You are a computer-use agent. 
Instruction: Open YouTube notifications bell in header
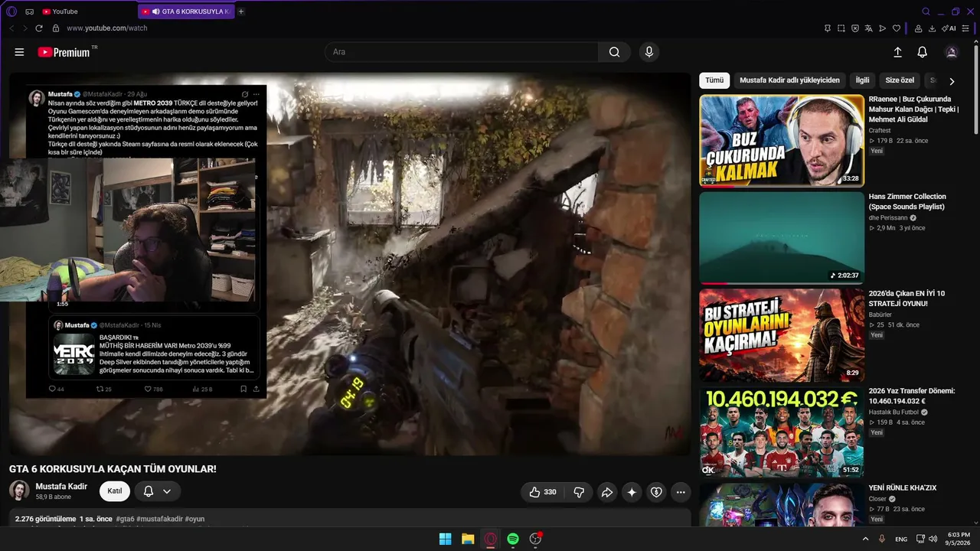point(923,52)
